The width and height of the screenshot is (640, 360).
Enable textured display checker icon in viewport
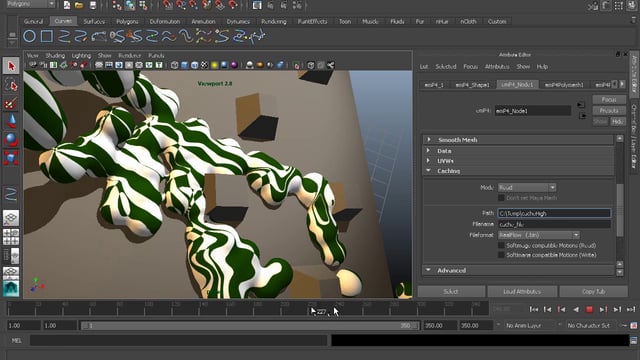tap(204, 65)
